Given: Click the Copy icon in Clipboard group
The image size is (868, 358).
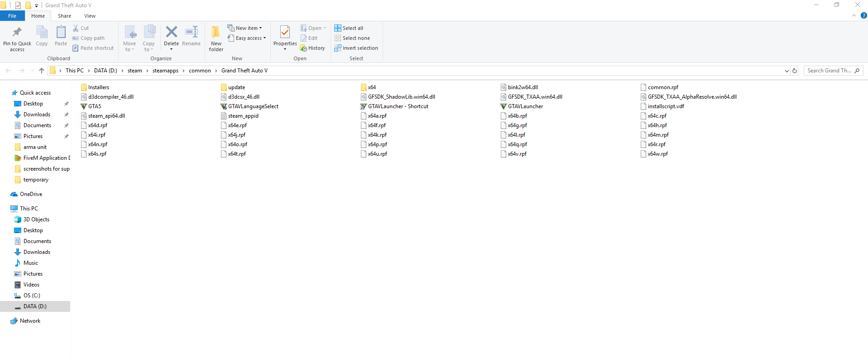Looking at the screenshot, I should (x=42, y=32).
